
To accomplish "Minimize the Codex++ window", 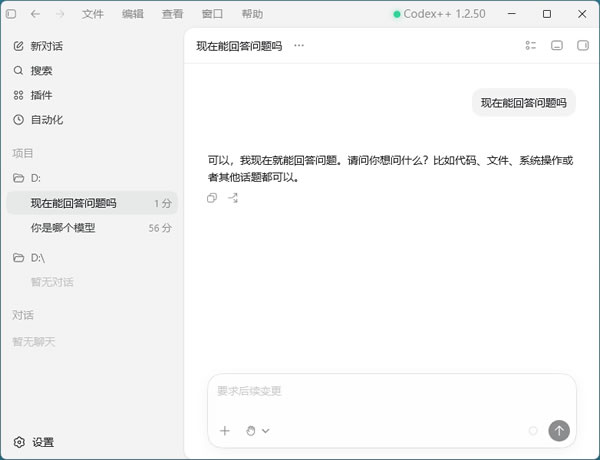I will point(512,14).
